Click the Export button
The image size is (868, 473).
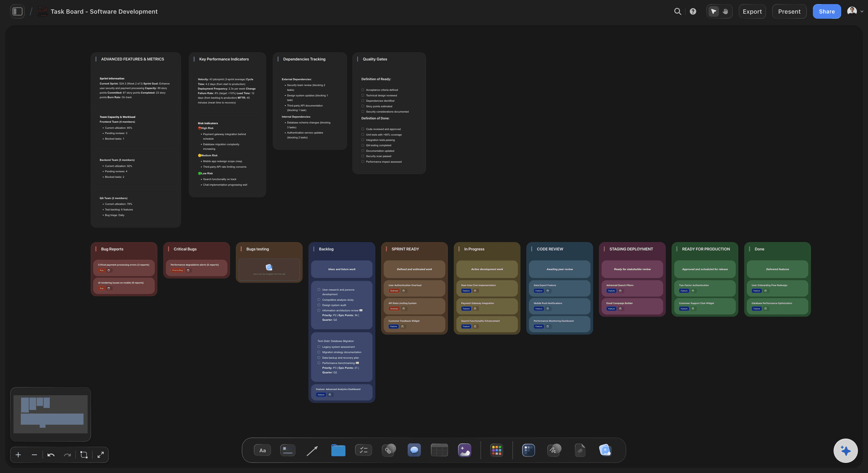click(x=752, y=11)
